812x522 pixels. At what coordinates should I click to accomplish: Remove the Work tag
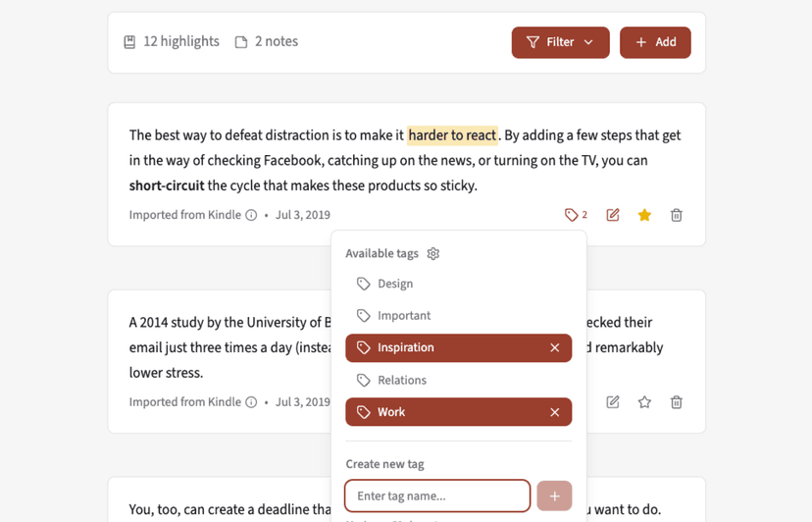click(555, 412)
